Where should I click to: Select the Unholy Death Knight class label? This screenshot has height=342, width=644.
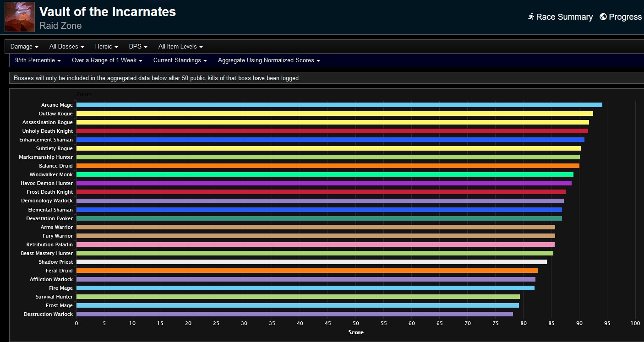point(48,131)
